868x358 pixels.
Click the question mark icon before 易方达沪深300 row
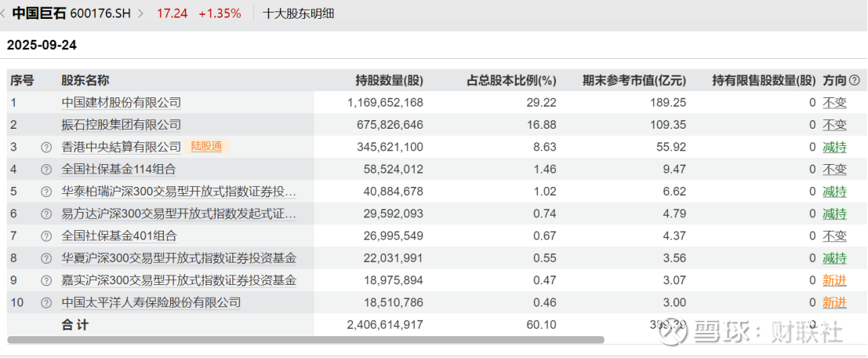click(45, 214)
